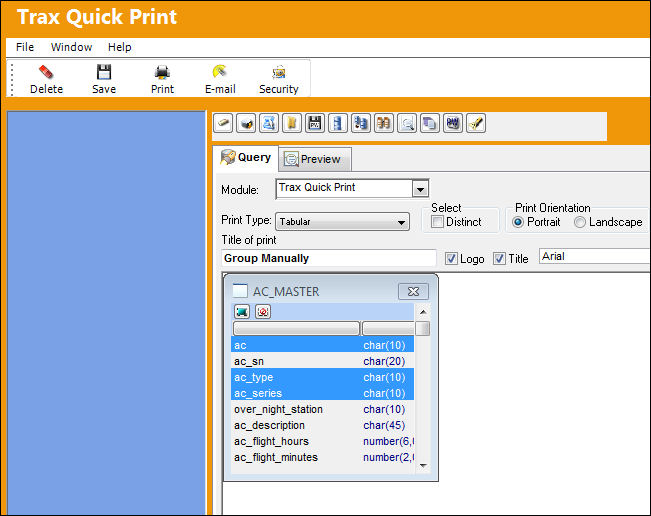The image size is (651, 516).
Task: Select the ac_flight_minutes column row
Action: click(323, 457)
